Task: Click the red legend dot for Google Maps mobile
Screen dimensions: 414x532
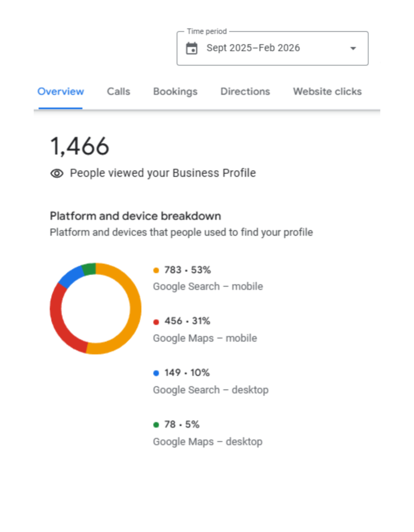Action: pos(156,321)
